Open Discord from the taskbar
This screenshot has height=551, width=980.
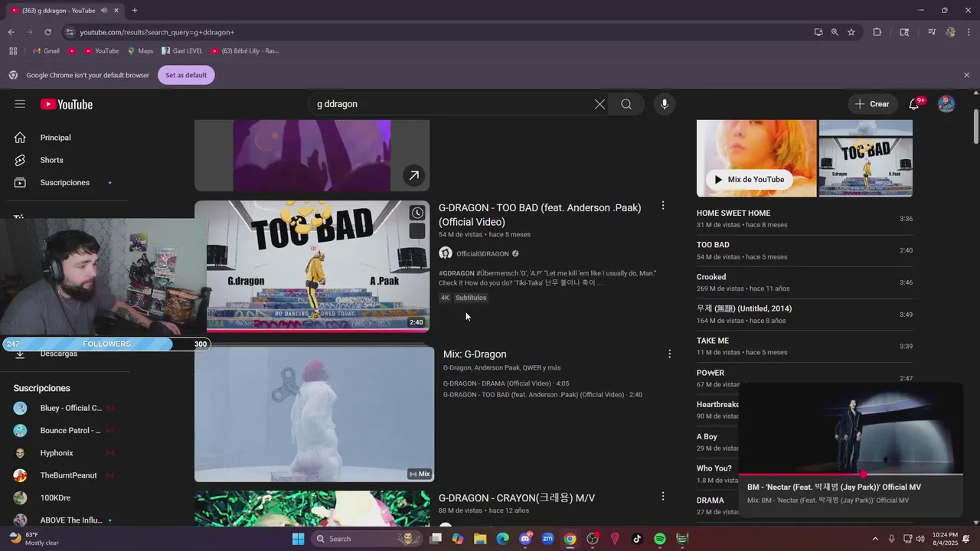(x=525, y=539)
